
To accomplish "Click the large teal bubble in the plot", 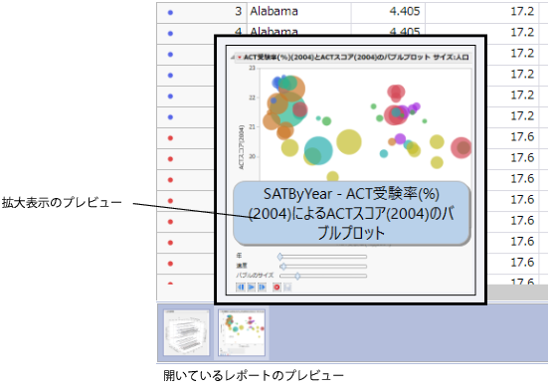I will pos(318,150).
